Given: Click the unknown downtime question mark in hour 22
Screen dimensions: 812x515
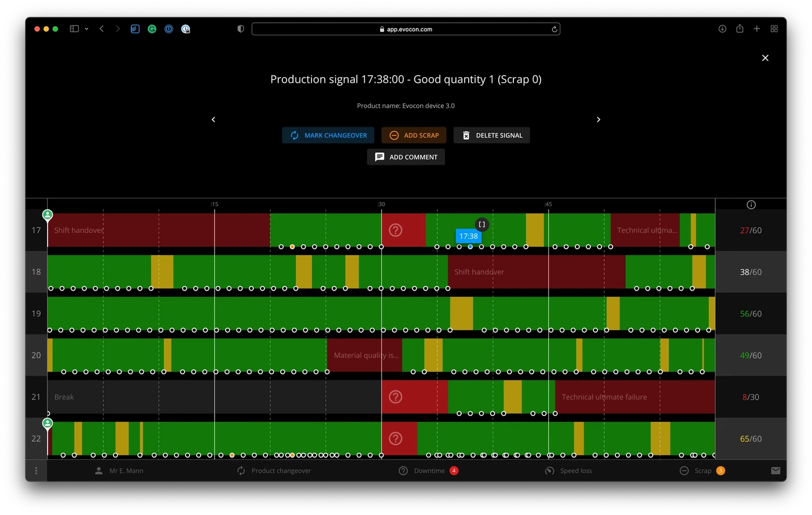Looking at the screenshot, I should pyautogui.click(x=396, y=439).
